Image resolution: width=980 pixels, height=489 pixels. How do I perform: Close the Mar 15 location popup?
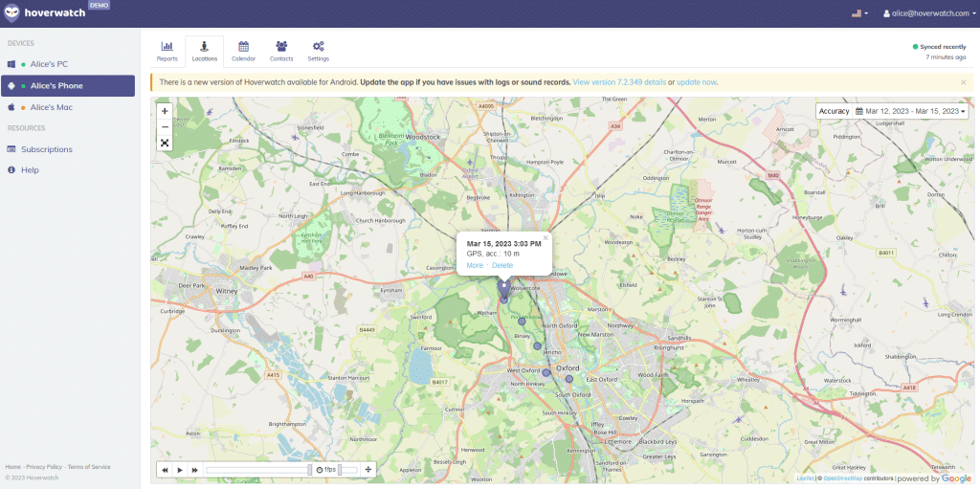545,237
